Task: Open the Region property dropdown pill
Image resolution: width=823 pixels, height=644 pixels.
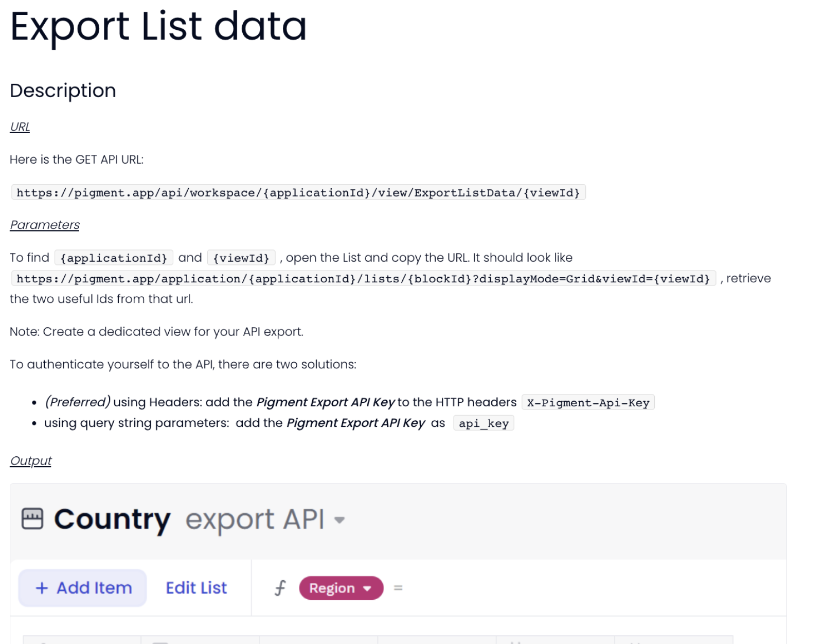Action: coord(341,588)
